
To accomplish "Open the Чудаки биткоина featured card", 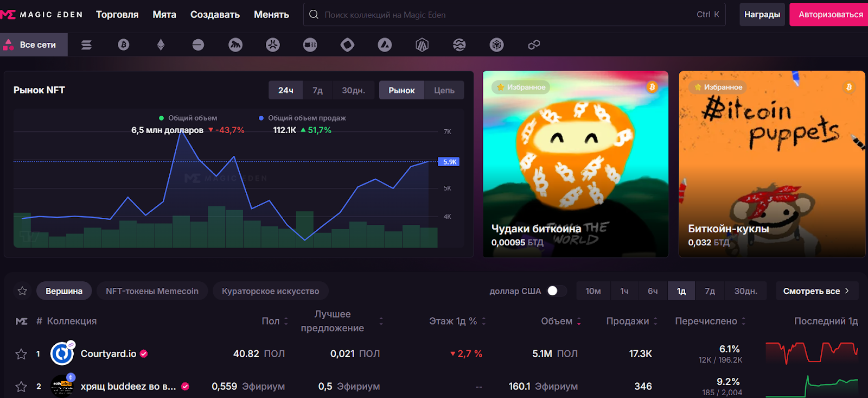I will tap(576, 164).
